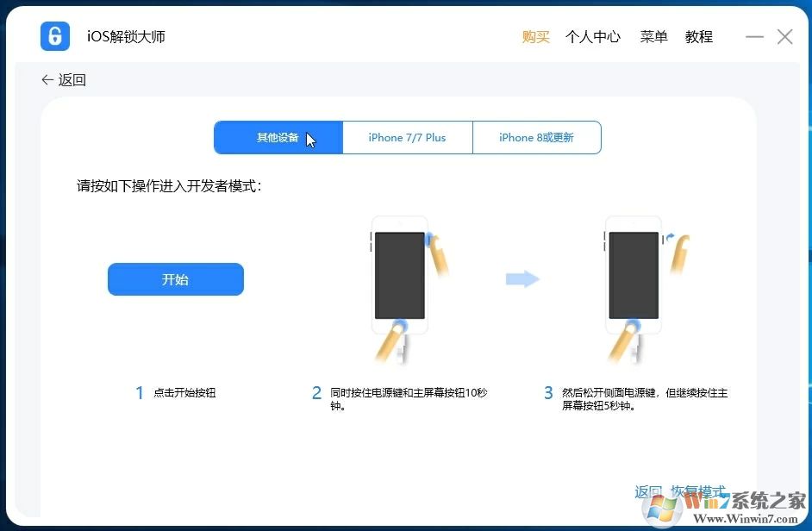Click the minimize window control
Screen dimensions: 812x531
point(754,37)
